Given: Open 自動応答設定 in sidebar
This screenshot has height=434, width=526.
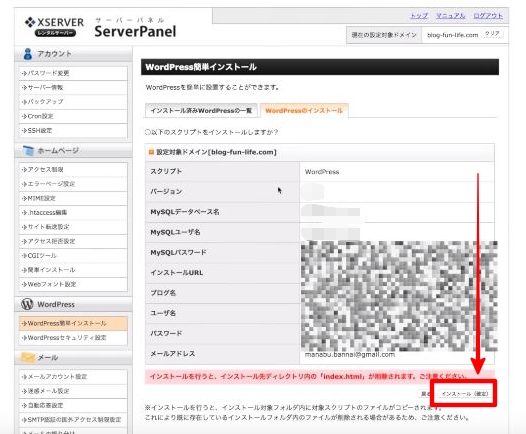Looking at the screenshot, I should point(73,405).
